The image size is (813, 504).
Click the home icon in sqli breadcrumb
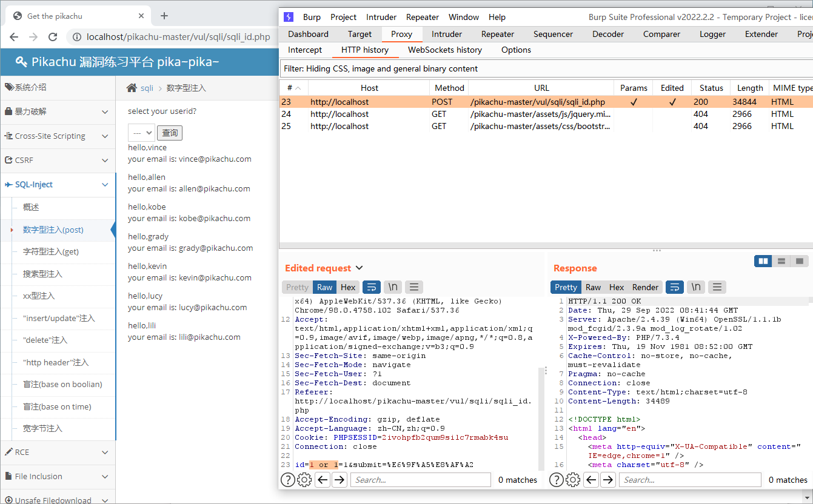pos(132,88)
